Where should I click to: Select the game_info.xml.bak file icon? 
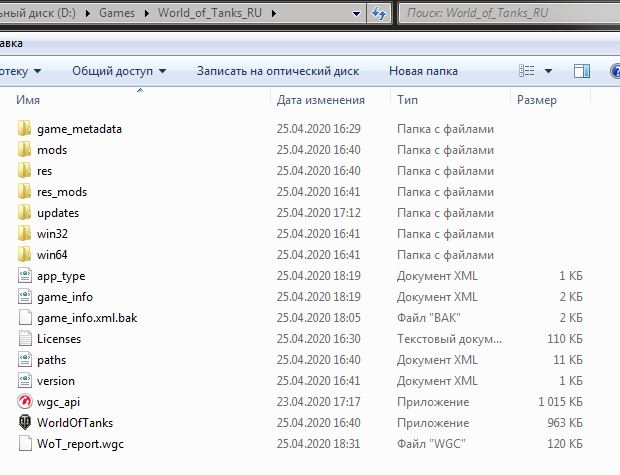click(25, 318)
